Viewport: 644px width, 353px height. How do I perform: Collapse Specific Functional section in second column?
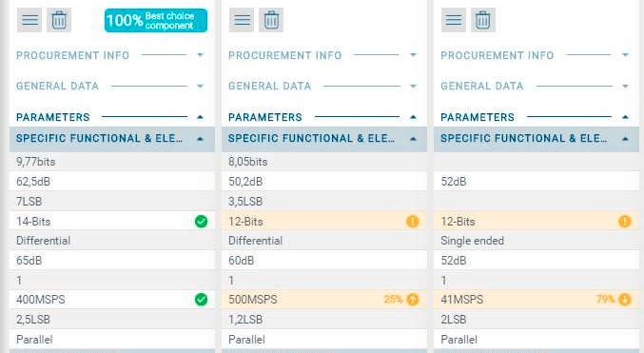coord(413,139)
